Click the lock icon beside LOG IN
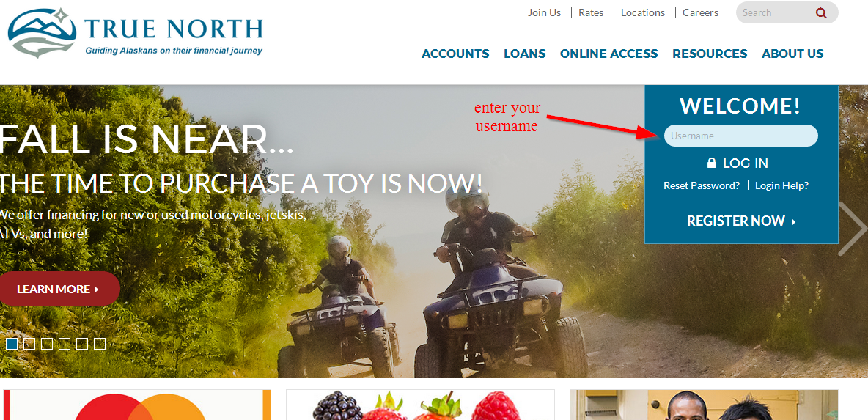 712,163
